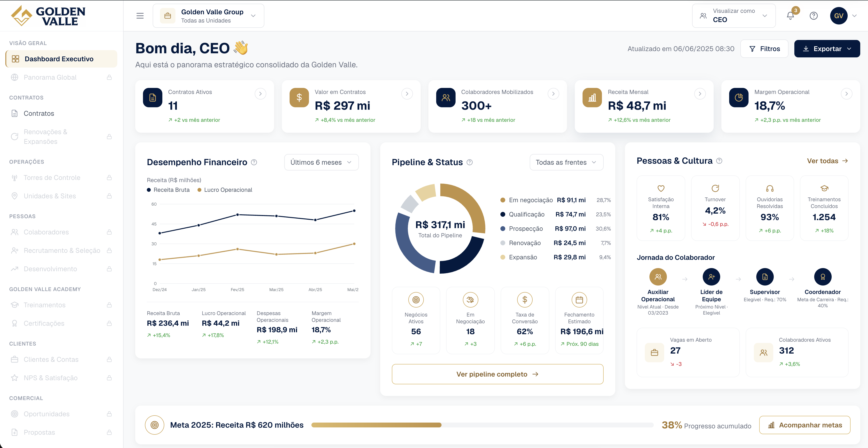Click the Valor em Contratos dollar icon
The width and height of the screenshot is (868, 448).
pyautogui.click(x=299, y=98)
